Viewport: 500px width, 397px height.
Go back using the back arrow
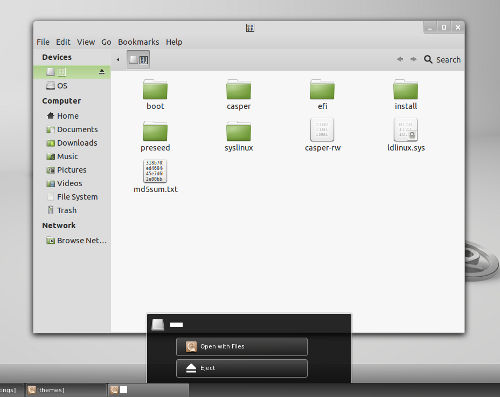coord(400,59)
